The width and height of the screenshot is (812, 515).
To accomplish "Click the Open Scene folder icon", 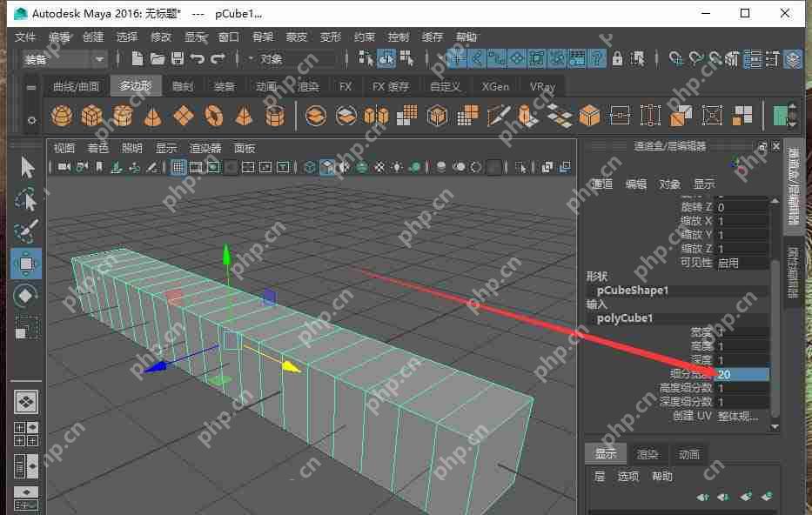I will [x=158, y=58].
